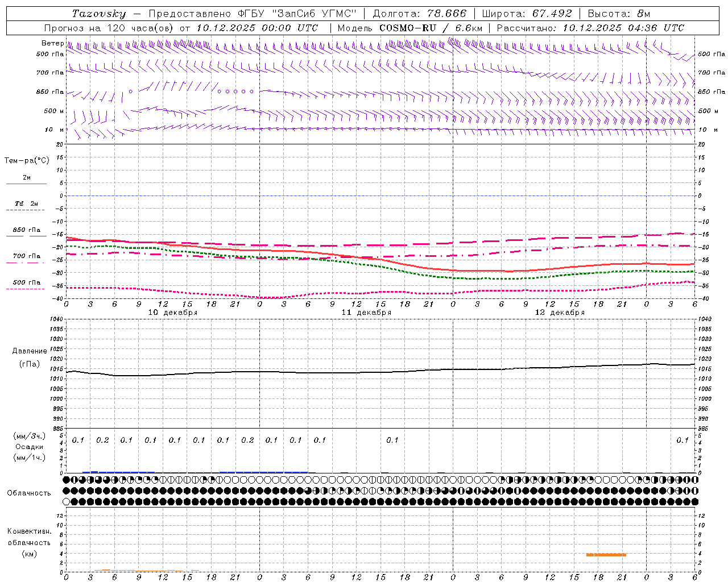
Task: Click the 2м temperature legend label
Action: point(27,178)
